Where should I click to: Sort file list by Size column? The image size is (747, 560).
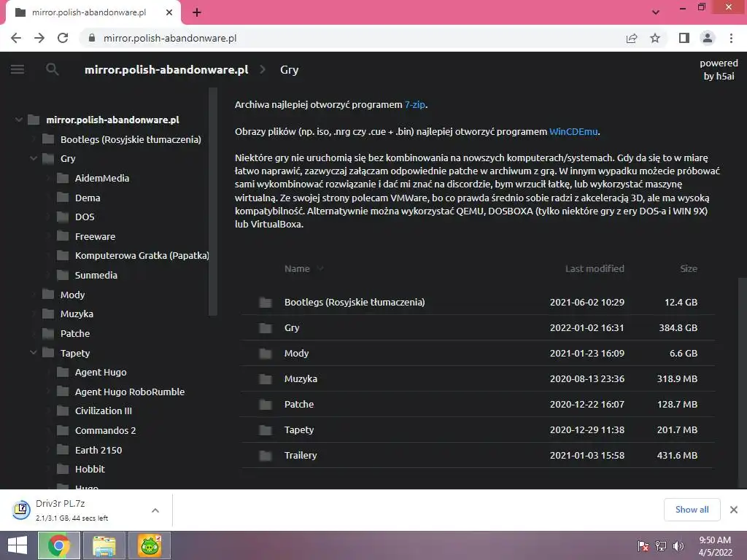point(689,268)
